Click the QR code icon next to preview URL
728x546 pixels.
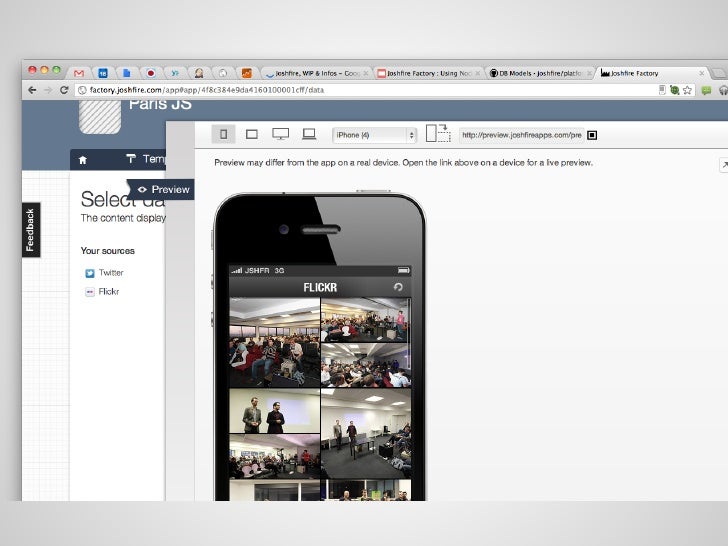coord(592,135)
